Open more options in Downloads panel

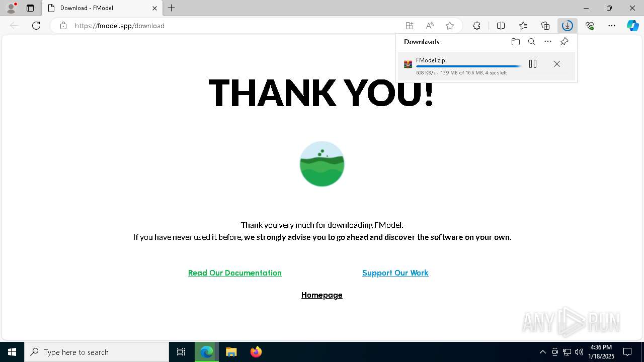coord(548,42)
